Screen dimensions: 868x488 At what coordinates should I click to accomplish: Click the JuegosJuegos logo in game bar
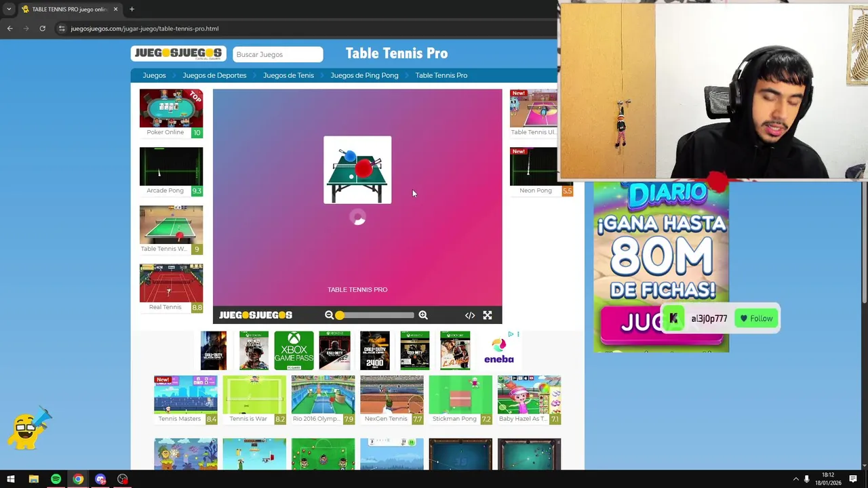tap(256, 315)
